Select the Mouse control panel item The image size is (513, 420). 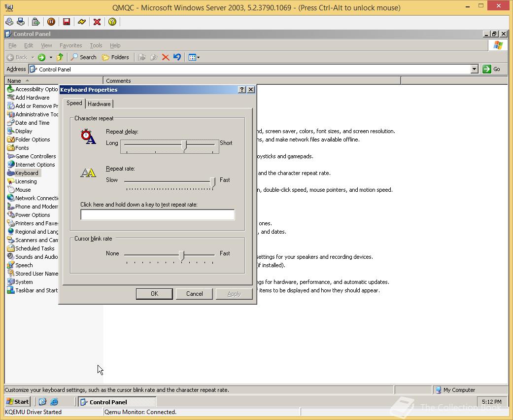19,189
